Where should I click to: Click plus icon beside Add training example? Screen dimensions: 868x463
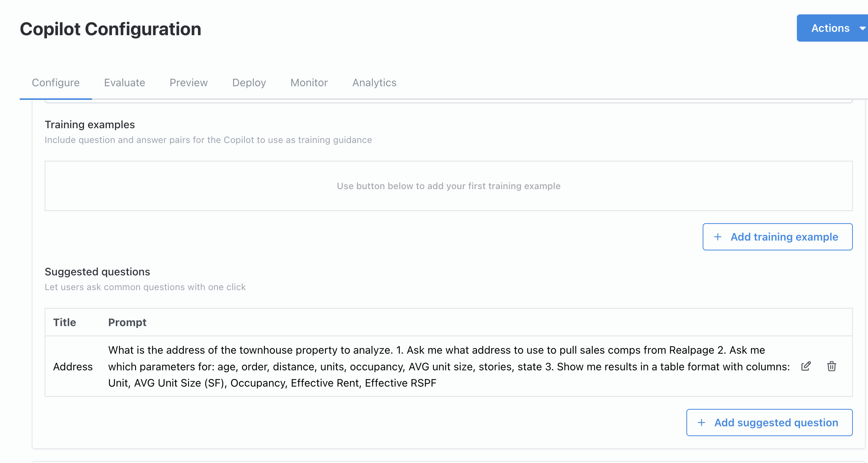point(717,237)
